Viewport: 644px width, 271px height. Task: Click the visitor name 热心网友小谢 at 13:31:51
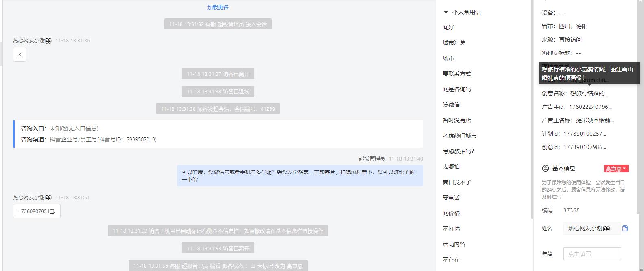tap(32, 197)
